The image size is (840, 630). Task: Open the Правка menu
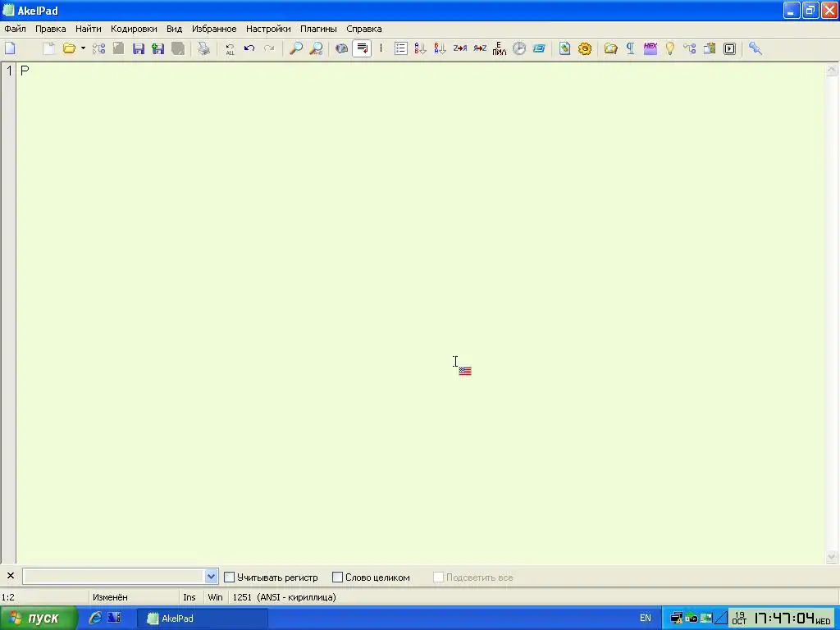[50, 29]
